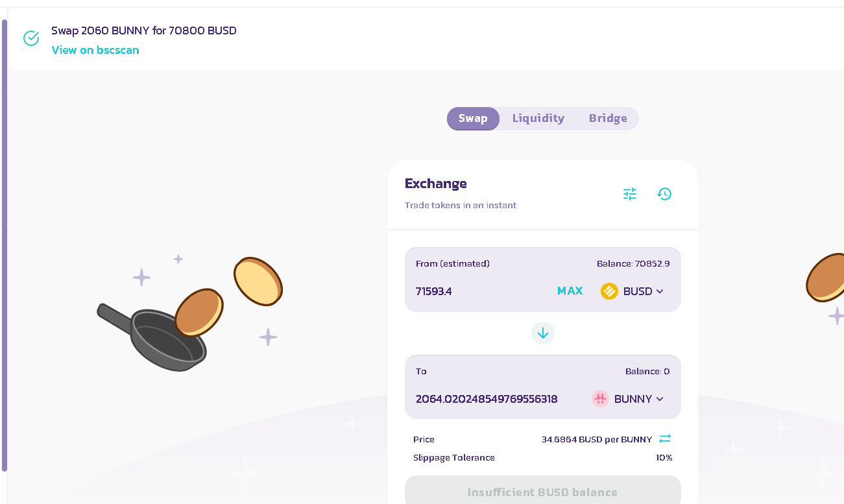Click the frying pan pancake illustration
The image size is (844, 504).
(x=190, y=314)
